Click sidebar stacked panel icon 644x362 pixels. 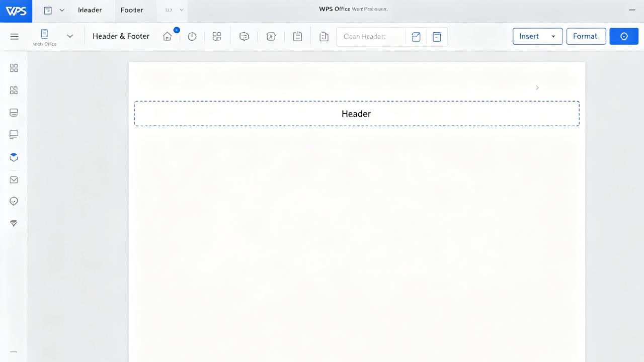click(14, 113)
